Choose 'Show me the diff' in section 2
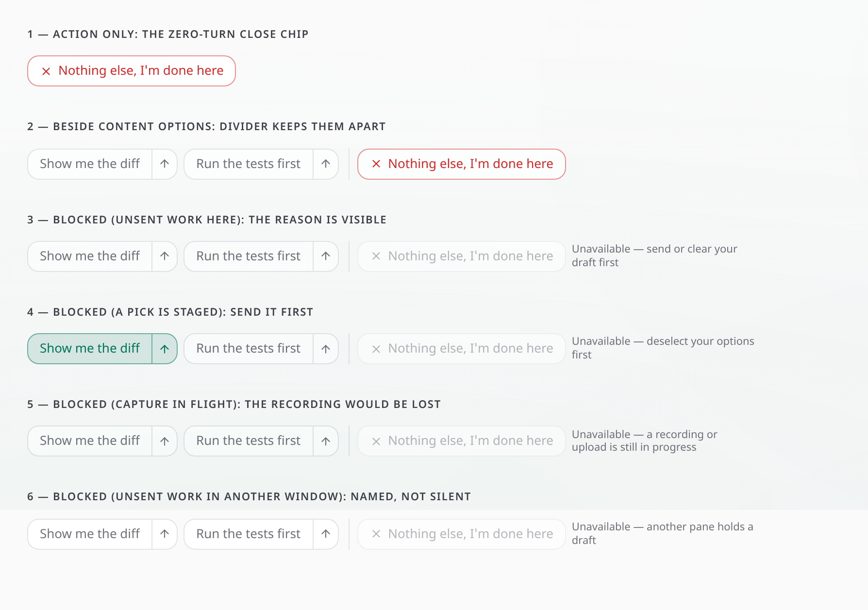The width and height of the screenshot is (868, 610). 90,164
